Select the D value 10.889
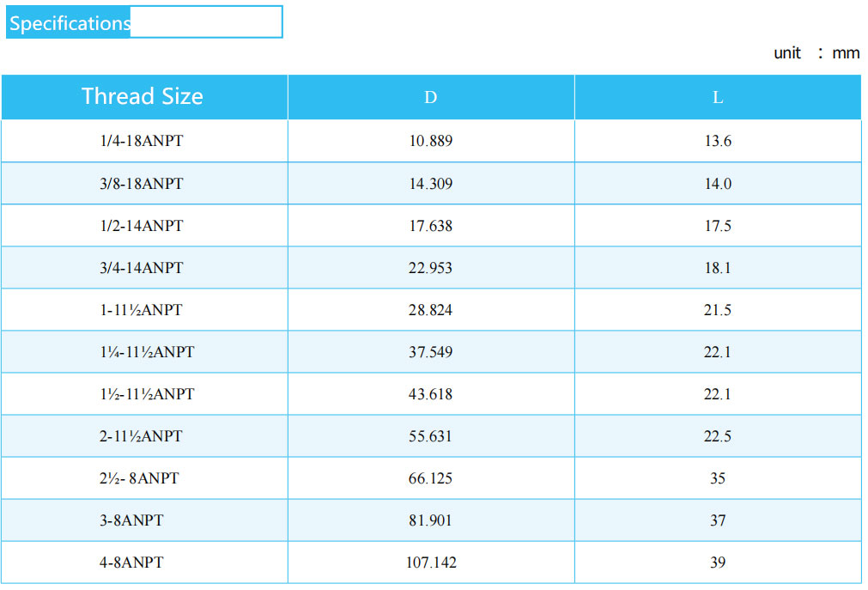 [x=430, y=141]
